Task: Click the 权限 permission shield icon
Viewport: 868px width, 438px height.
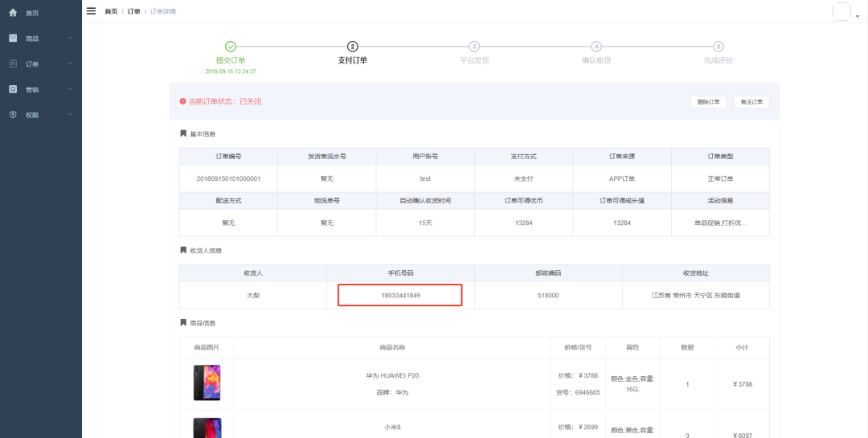Action: [13, 115]
